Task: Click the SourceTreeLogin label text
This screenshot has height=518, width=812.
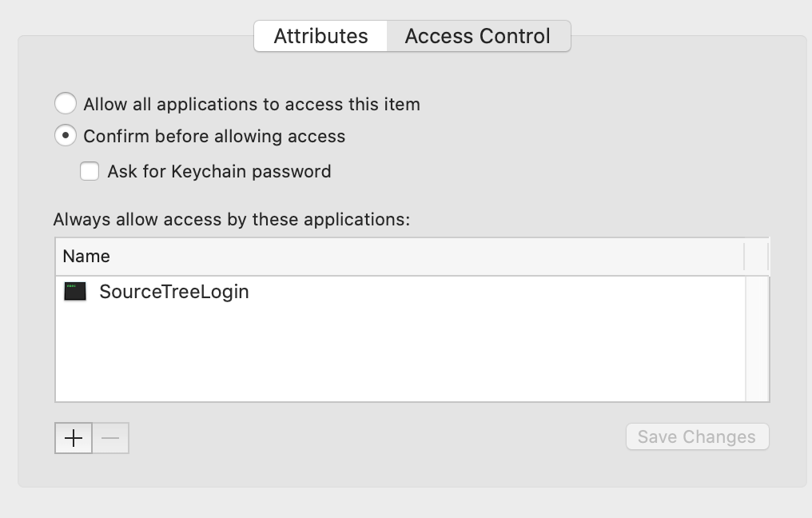Action: click(x=173, y=292)
